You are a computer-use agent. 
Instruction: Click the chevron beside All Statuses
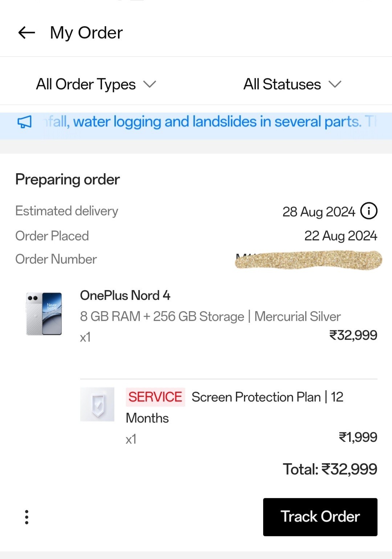(335, 84)
